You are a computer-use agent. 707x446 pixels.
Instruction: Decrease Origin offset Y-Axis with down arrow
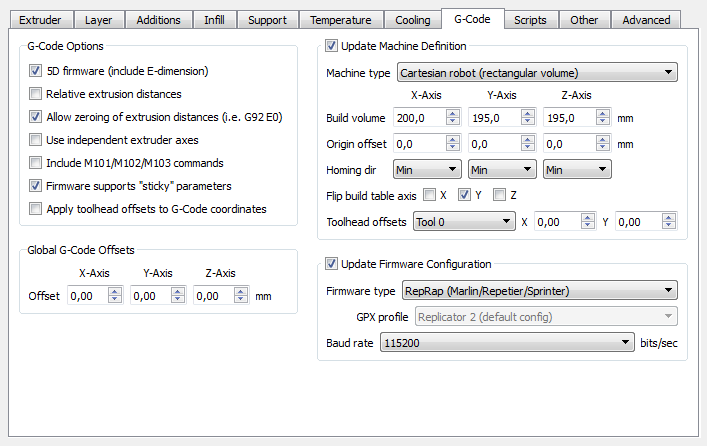[x=527, y=149]
